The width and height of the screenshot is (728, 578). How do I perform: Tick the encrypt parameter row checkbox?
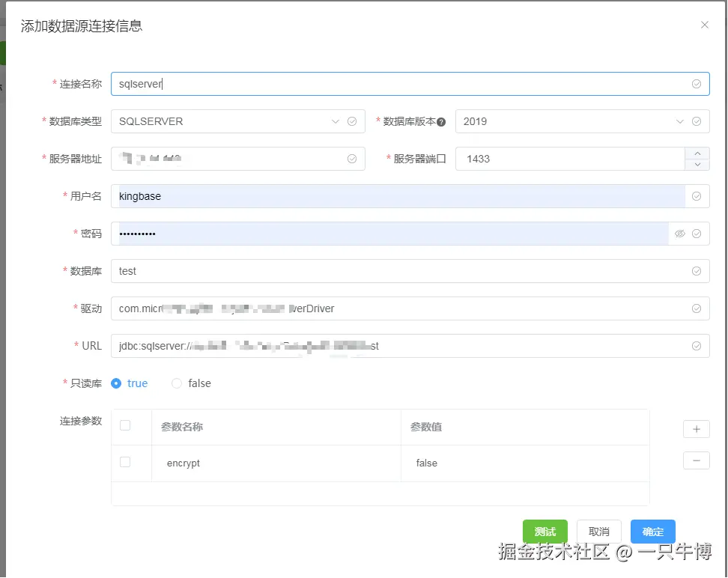click(x=125, y=462)
